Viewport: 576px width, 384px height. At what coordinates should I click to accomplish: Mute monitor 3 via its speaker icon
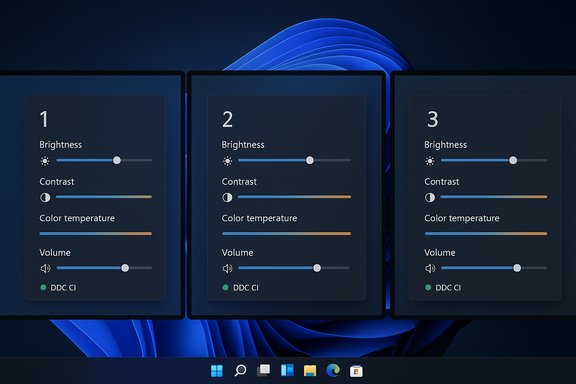(430, 268)
